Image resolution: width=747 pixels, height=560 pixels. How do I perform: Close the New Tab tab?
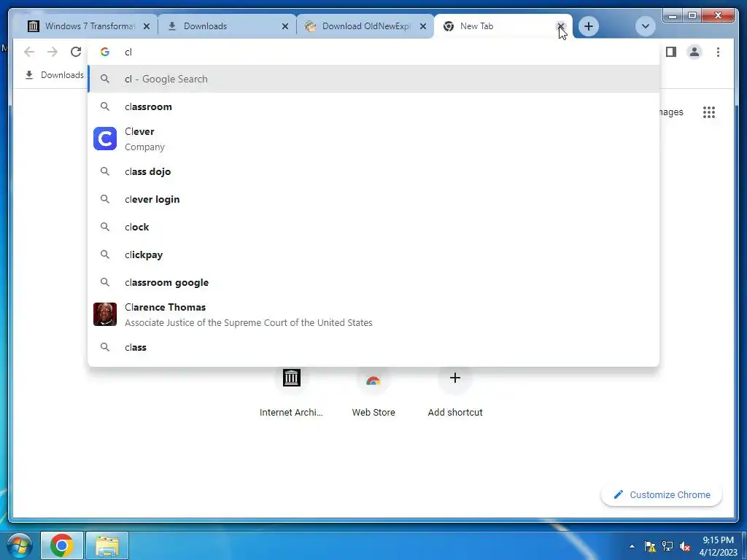pos(561,26)
